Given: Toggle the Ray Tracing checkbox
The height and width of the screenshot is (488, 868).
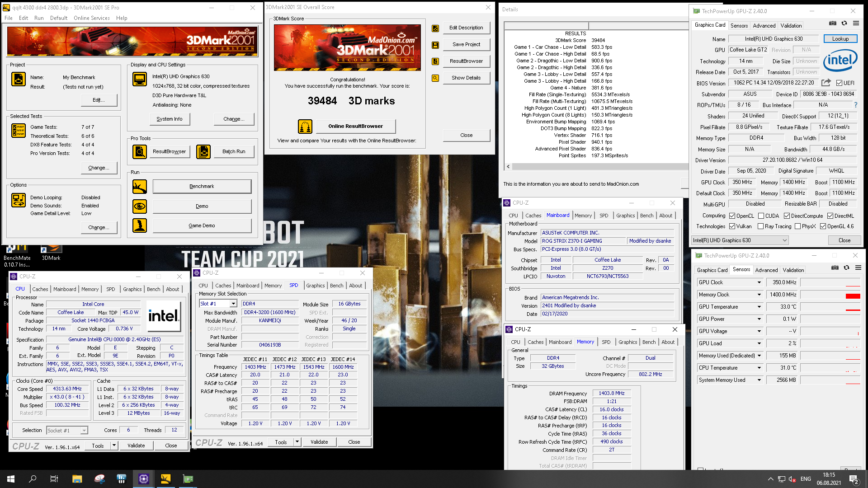Looking at the screenshot, I should point(760,226).
